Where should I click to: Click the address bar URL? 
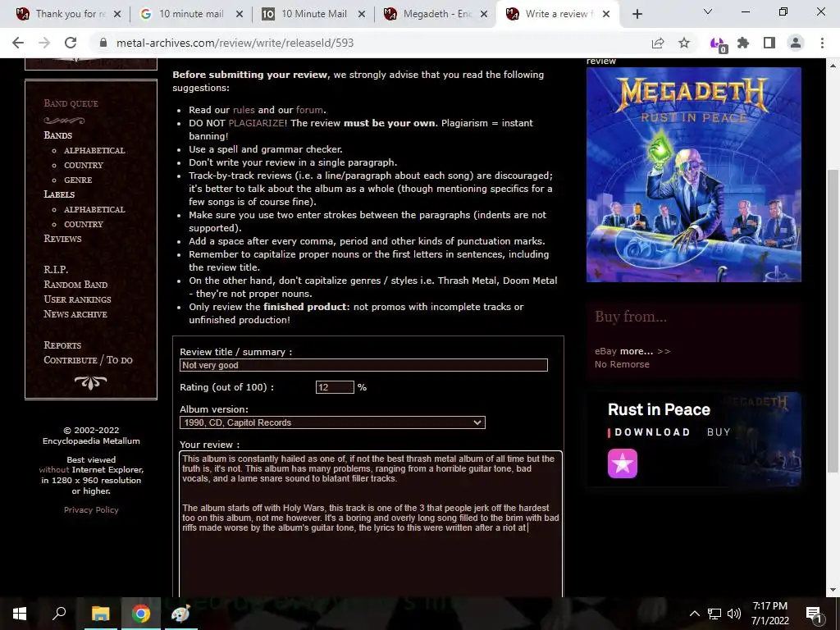click(x=235, y=43)
